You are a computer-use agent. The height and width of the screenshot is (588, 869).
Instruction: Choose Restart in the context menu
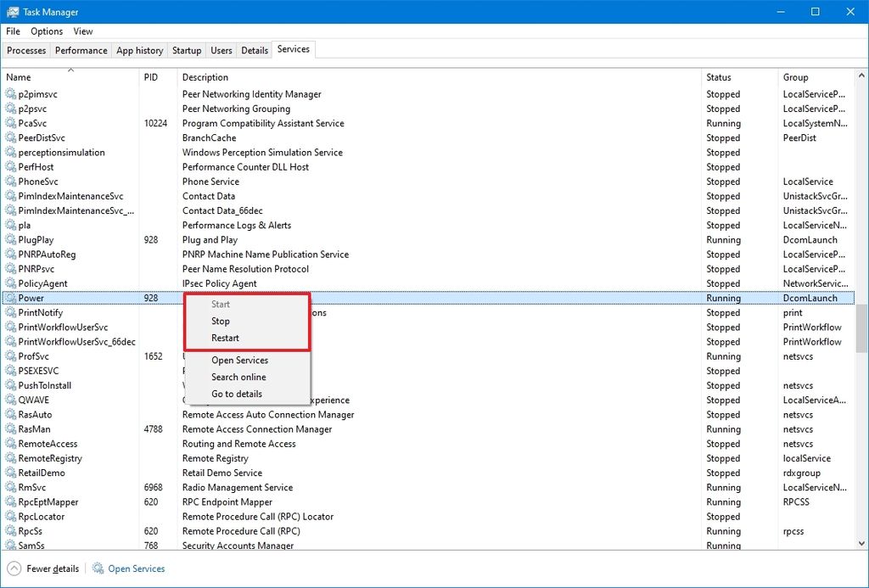223,338
